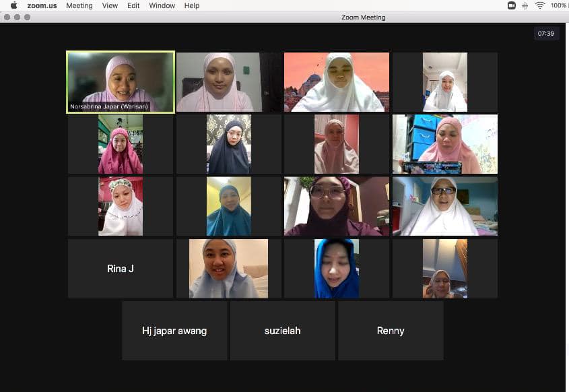Image resolution: width=569 pixels, height=392 pixels.
Task: Minimize the Zoom Meeting window
Action: 17,17
